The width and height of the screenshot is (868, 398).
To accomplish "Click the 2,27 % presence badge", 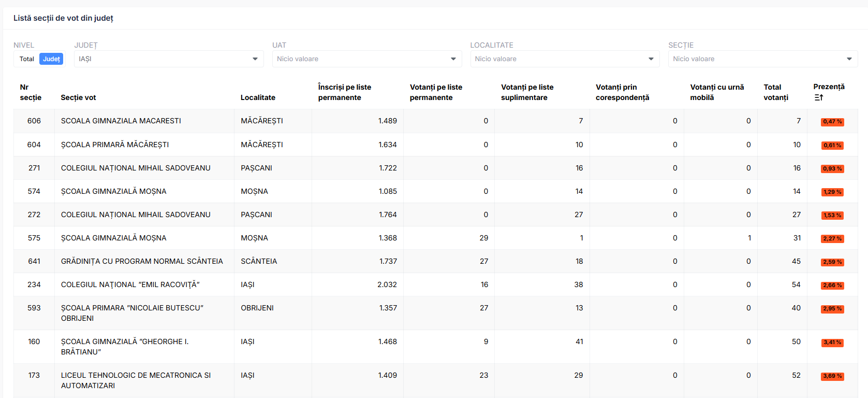I will click(x=832, y=239).
